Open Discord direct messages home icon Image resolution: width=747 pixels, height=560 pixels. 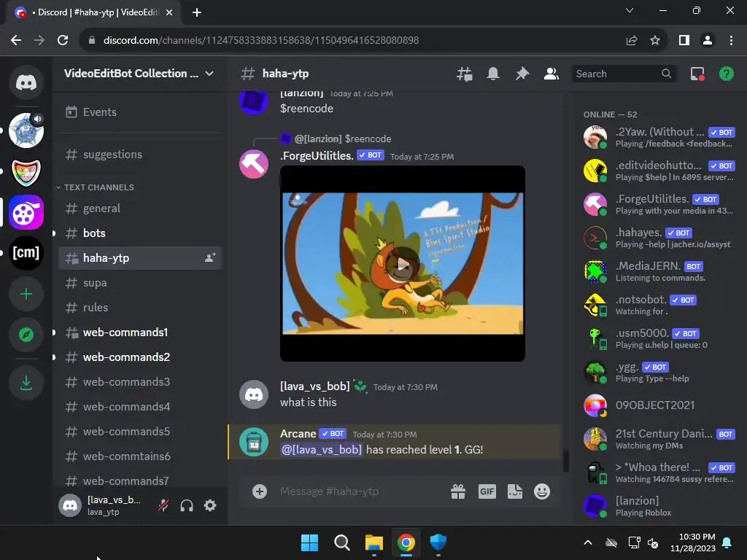[26, 83]
